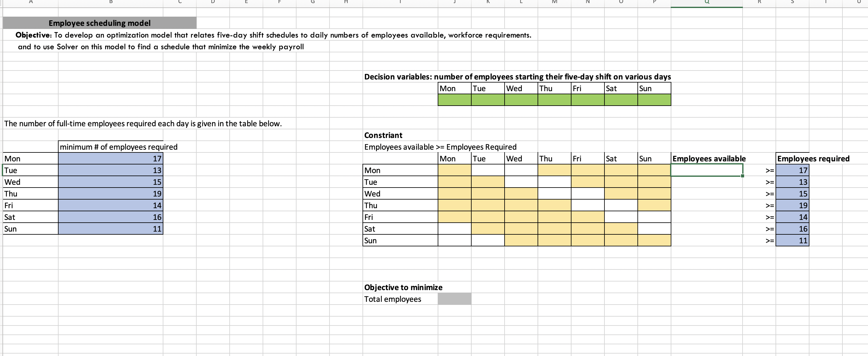Click the 'Employees available' column header
Viewport: 868px width, 356px height.
click(709, 159)
